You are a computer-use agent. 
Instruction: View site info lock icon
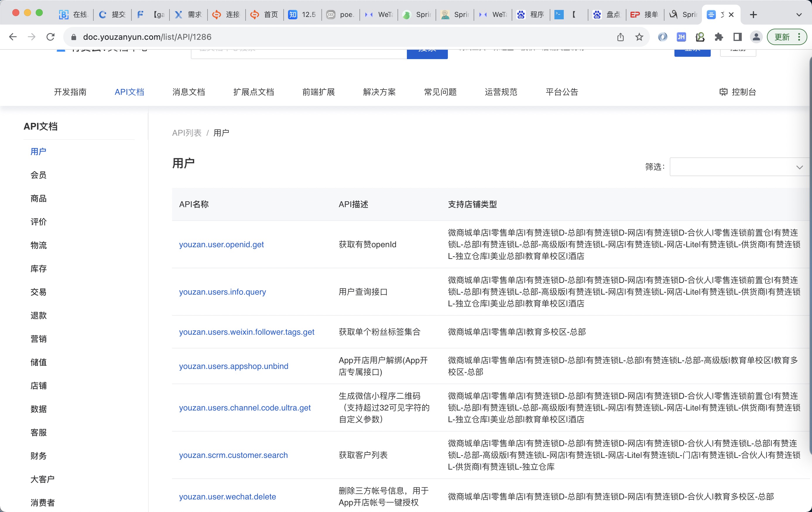73,37
